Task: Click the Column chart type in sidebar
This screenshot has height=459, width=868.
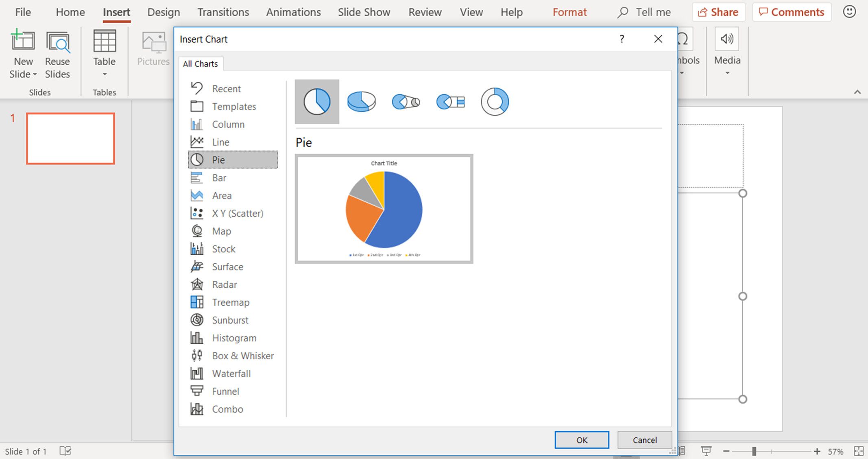Action: [228, 124]
